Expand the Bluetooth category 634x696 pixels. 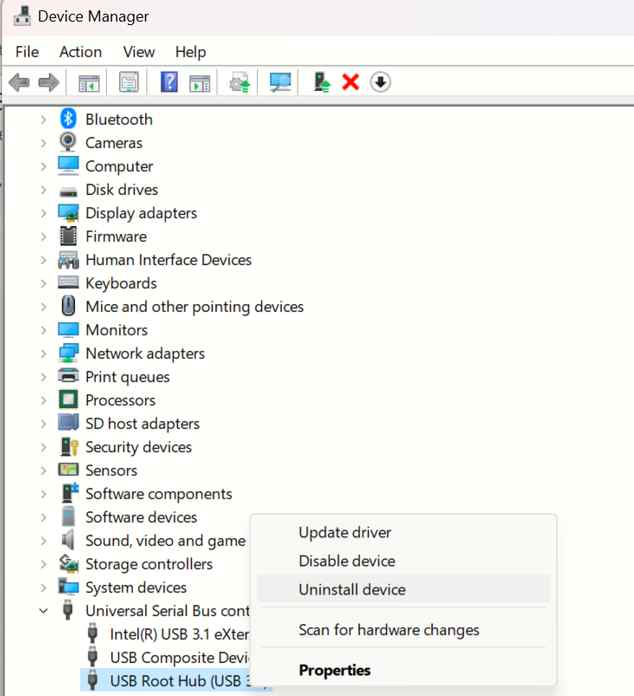(43, 119)
